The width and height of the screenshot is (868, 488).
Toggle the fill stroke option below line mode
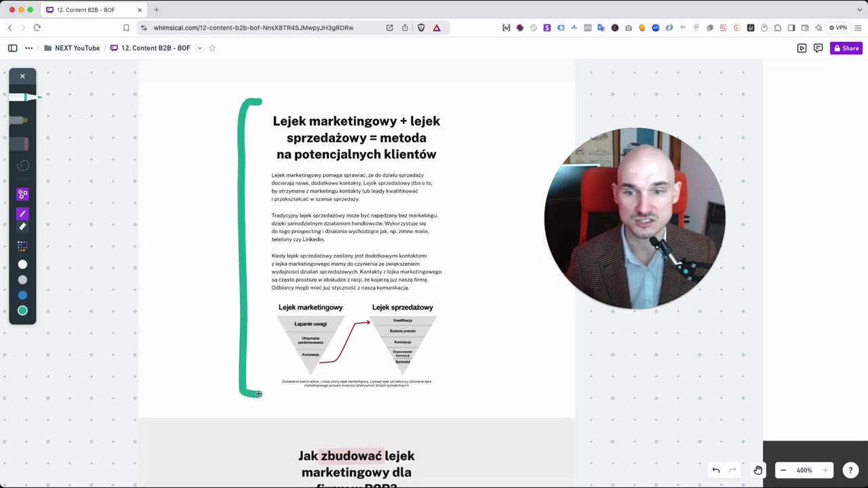22,227
